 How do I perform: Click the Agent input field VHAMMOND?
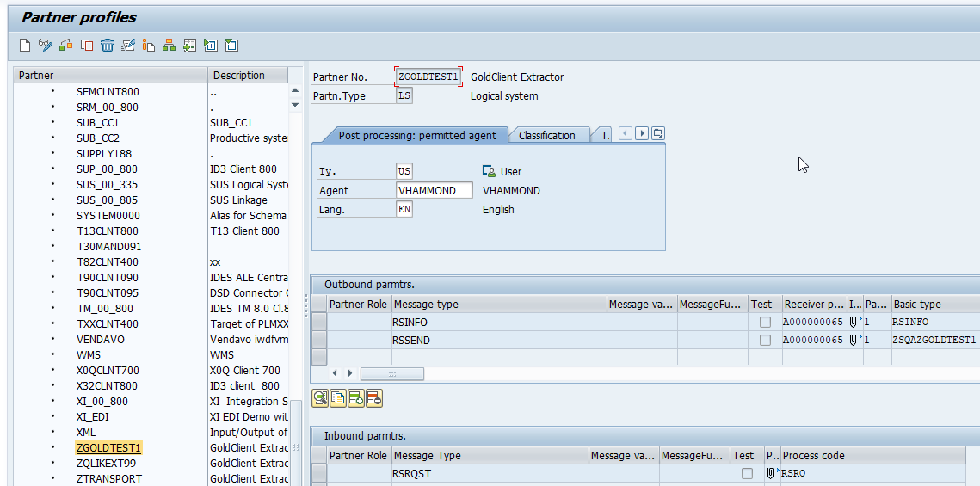[x=435, y=190]
